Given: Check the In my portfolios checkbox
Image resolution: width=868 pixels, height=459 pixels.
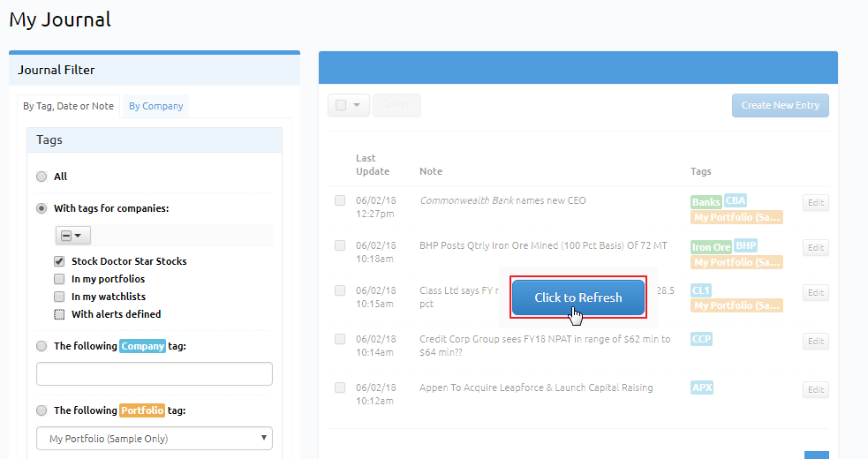Looking at the screenshot, I should coord(59,279).
